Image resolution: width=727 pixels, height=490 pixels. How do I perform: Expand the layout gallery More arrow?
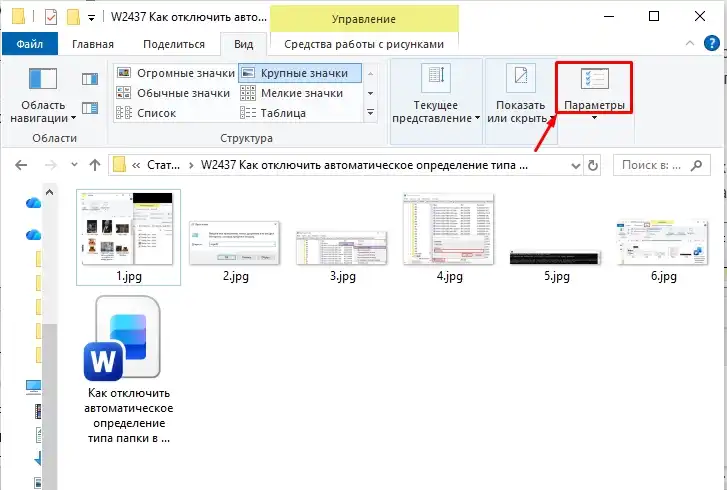[370, 113]
